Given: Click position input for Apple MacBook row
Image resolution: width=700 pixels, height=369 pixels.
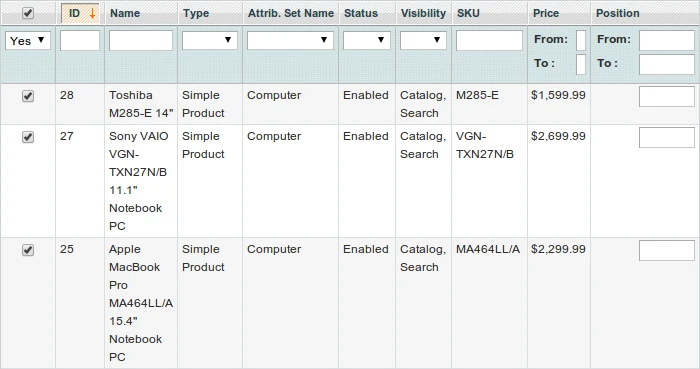Looking at the screenshot, I should pyautogui.click(x=667, y=250).
